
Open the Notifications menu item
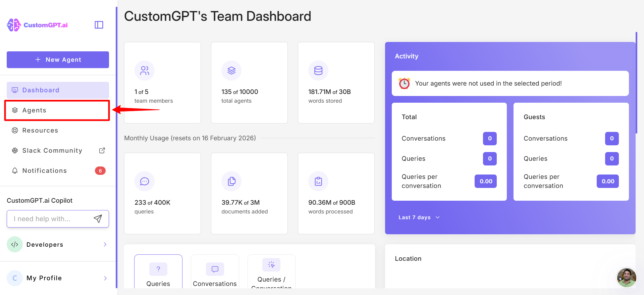[x=58, y=171]
